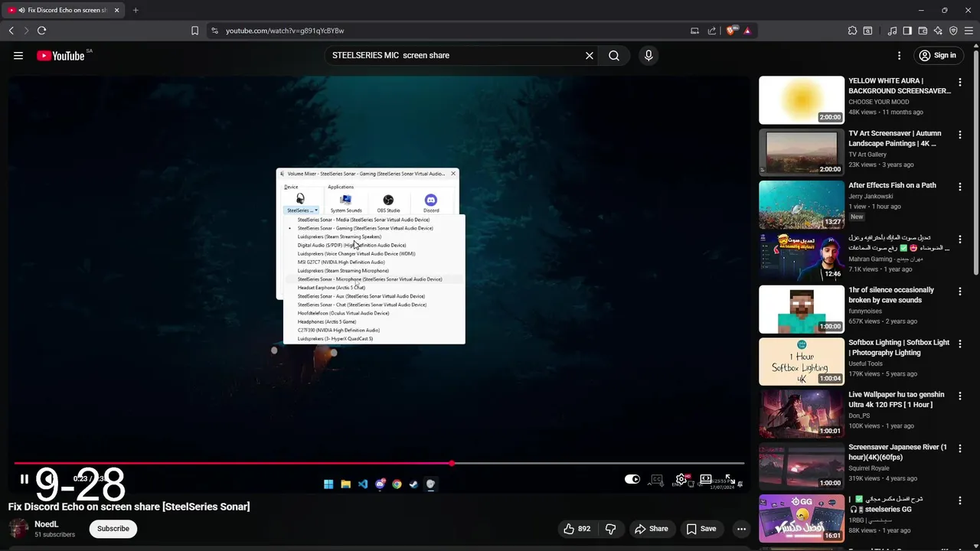Toggle the autoplay switch
The image size is (980, 551).
point(632,479)
